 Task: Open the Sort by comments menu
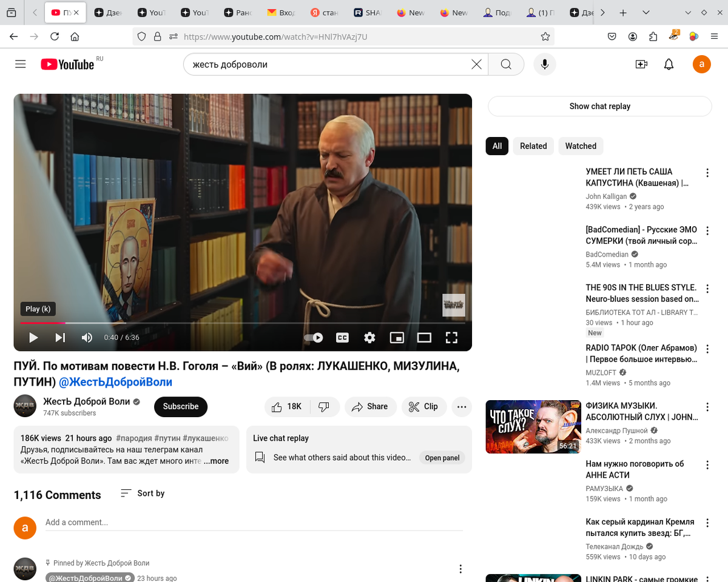tap(143, 493)
